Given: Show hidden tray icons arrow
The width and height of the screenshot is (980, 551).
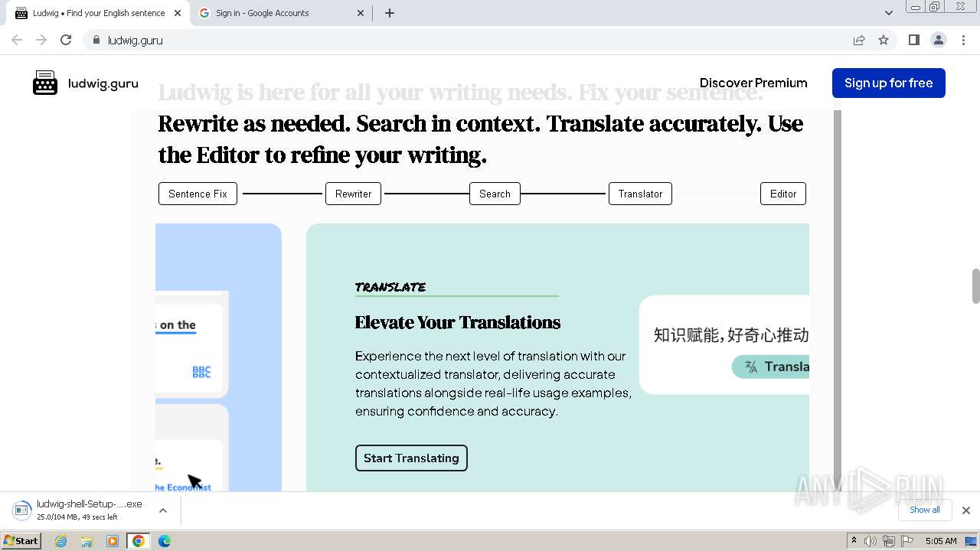Looking at the screenshot, I should tap(854, 541).
